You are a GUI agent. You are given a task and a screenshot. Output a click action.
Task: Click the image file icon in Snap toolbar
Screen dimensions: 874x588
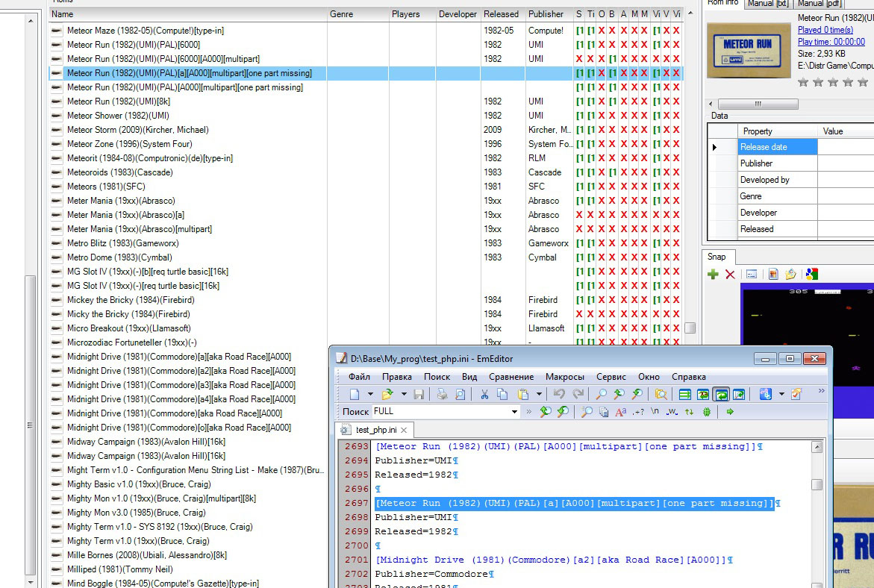773,274
